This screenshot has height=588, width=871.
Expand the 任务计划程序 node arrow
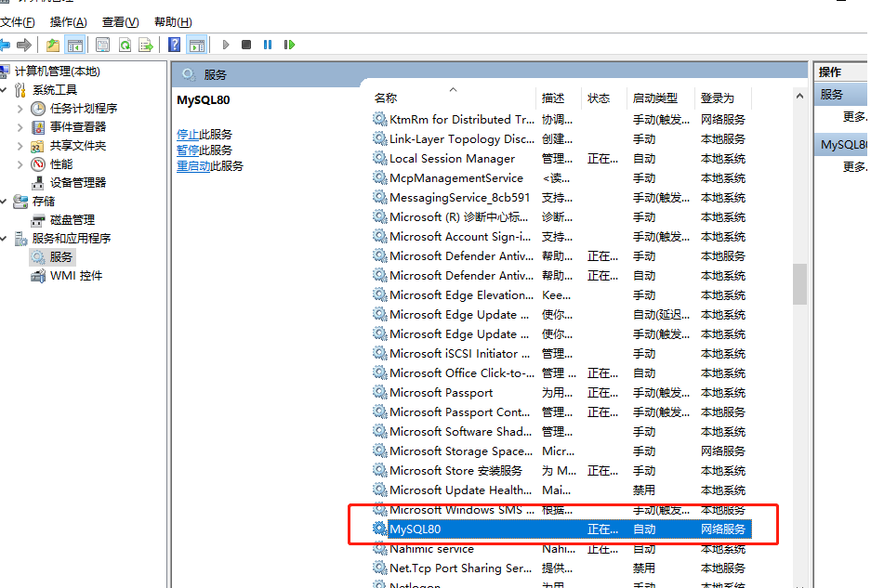coord(20,109)
